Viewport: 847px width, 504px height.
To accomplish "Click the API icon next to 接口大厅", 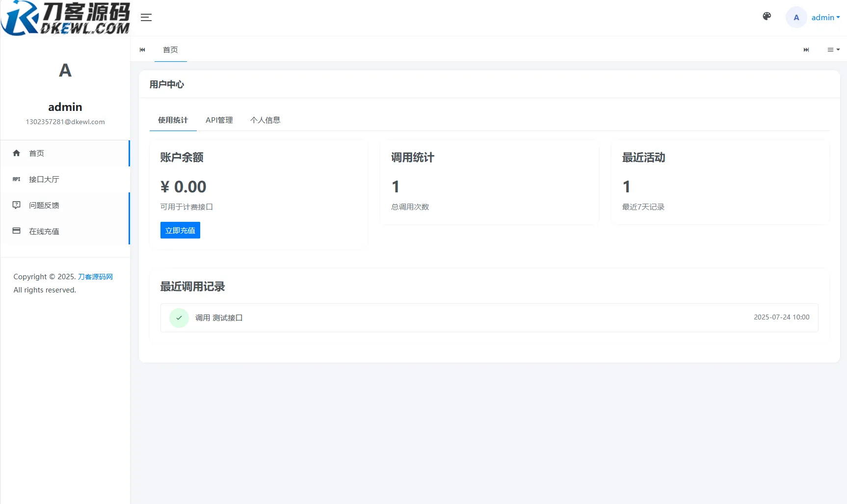I will pyautogui.click(x=17, y=179).
